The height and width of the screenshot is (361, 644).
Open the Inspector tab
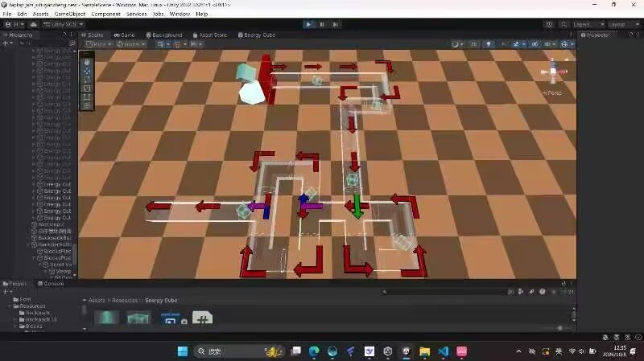(596, 35)
